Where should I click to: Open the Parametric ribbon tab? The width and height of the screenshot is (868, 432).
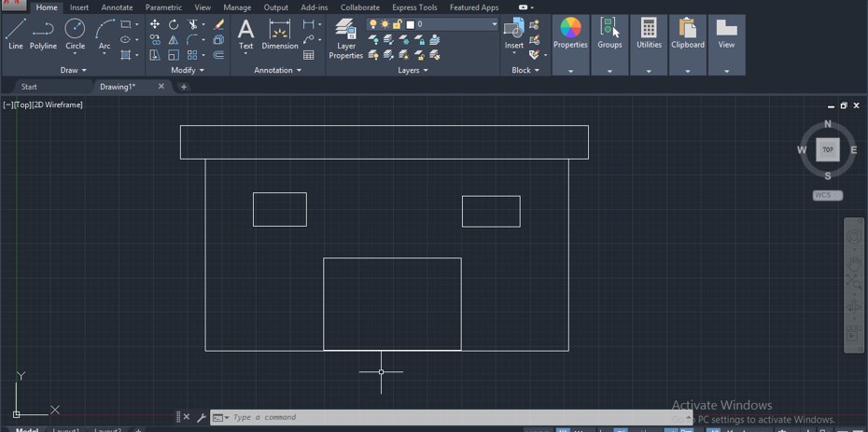tap(163, 7)
